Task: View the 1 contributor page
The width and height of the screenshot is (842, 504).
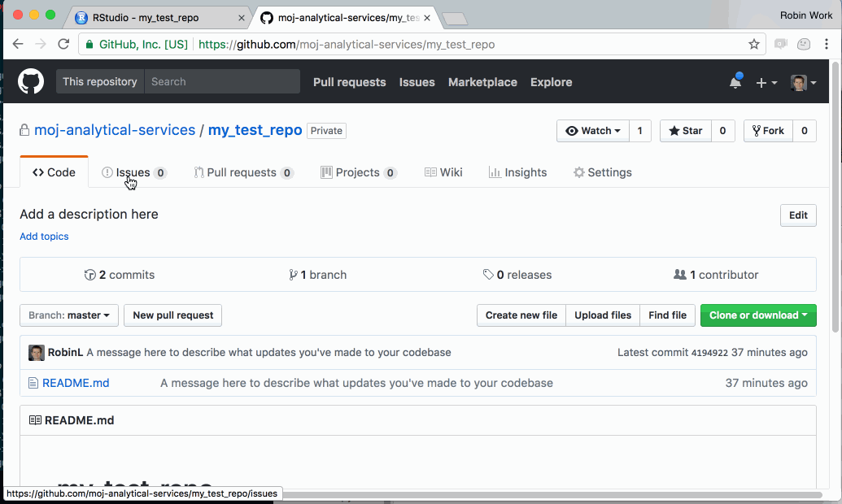Action: coord(716,275)
